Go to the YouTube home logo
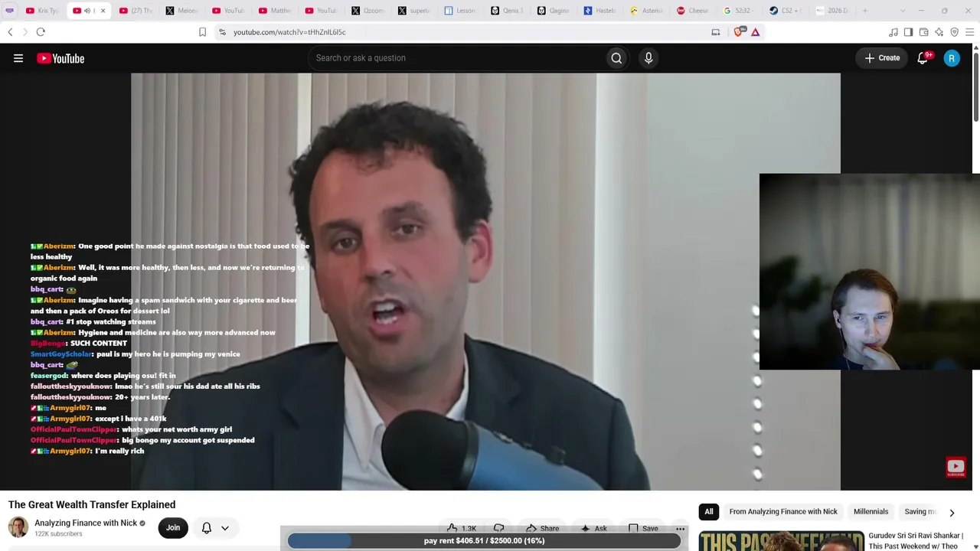Screen dimensions: 980x551 coord(60,58)
